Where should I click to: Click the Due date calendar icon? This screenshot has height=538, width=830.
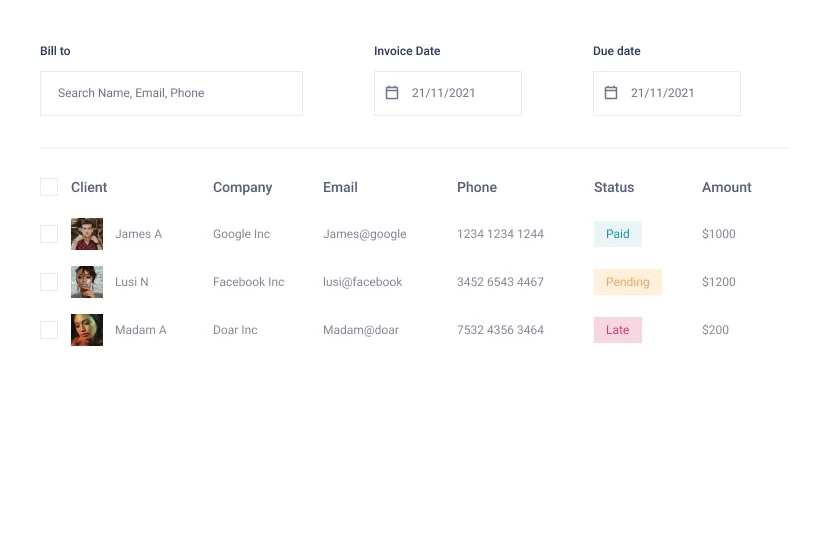(x=611, y=93)
